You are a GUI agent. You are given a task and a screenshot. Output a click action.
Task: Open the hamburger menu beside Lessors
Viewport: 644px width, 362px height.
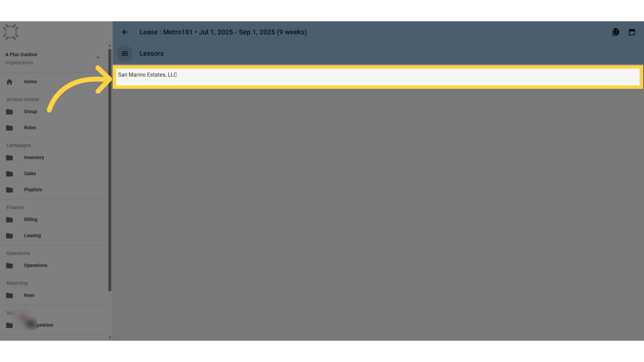click(125, 54)
